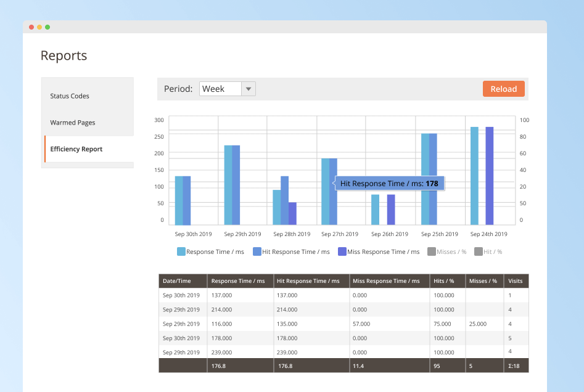584x392 pixels.
Task: Click the Hits / % column header
Action: pos(443,281)
